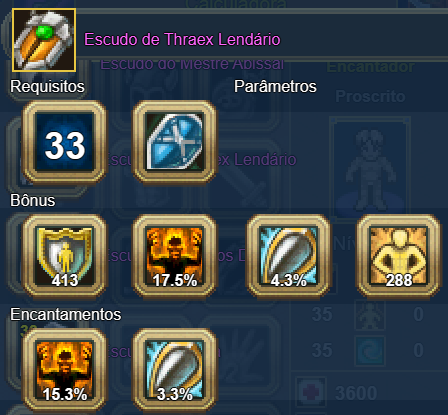The width and height of the screenshot is (448, 415).
Task: Select the 413 defense bonus icon
Action: 65,256
